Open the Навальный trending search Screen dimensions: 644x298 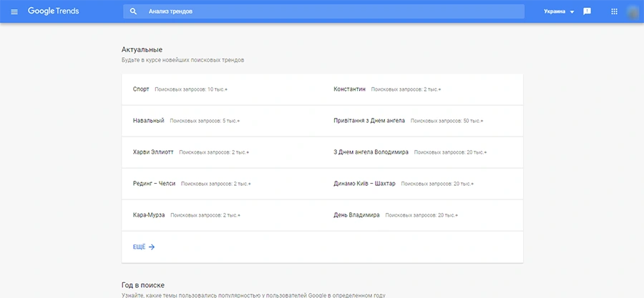tap(149, 121)
